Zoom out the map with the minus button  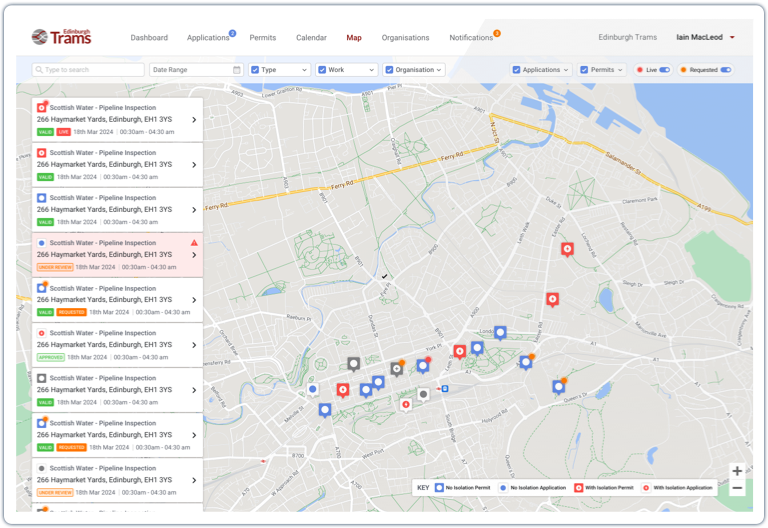(737, 488)
